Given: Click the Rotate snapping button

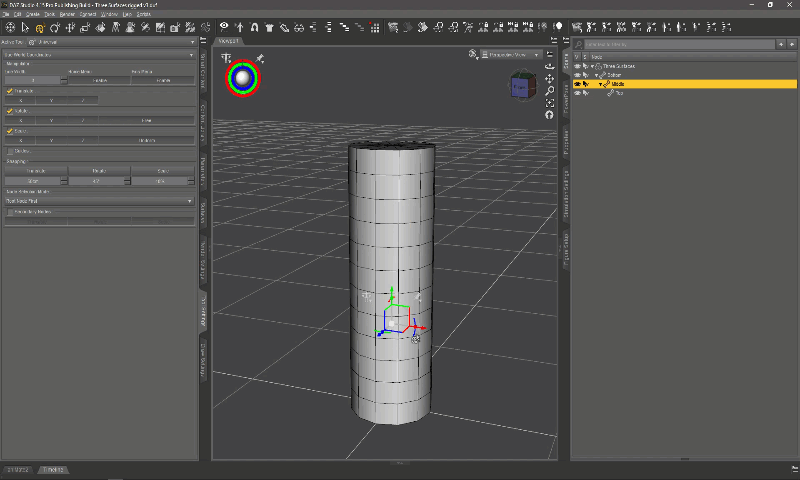Looking at the screenshot, I should [99, 171].
